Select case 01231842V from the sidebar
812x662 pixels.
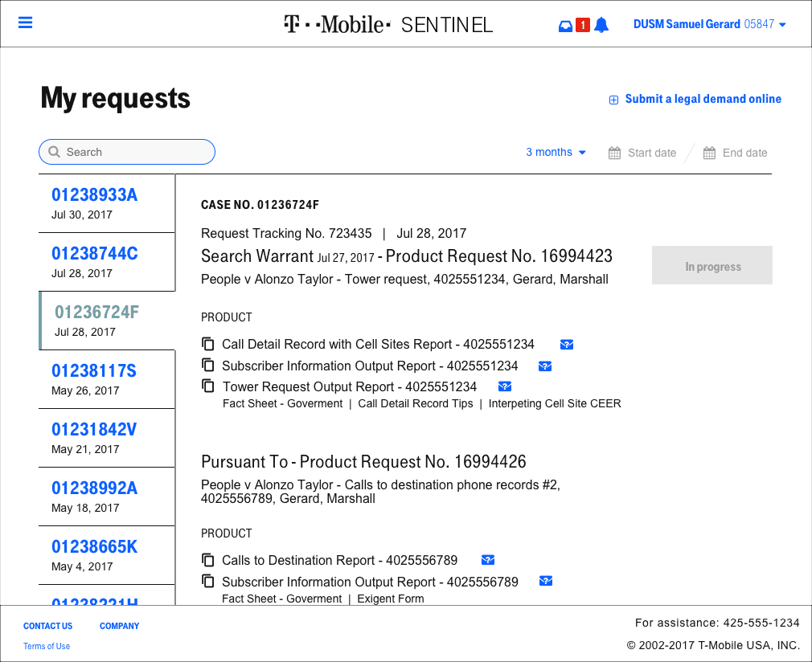(94, 429)
